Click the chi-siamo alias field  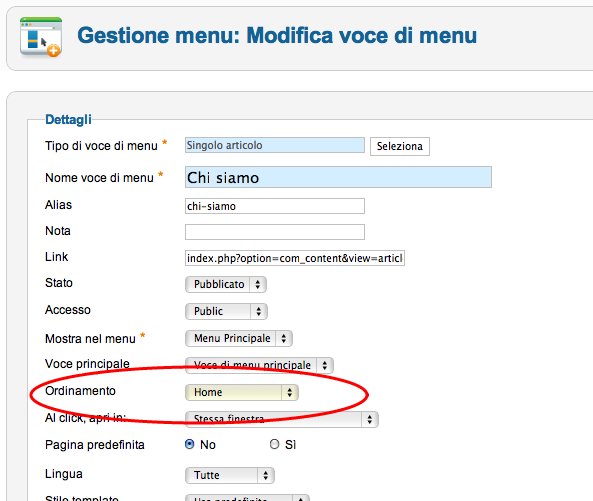click(275, 206)
